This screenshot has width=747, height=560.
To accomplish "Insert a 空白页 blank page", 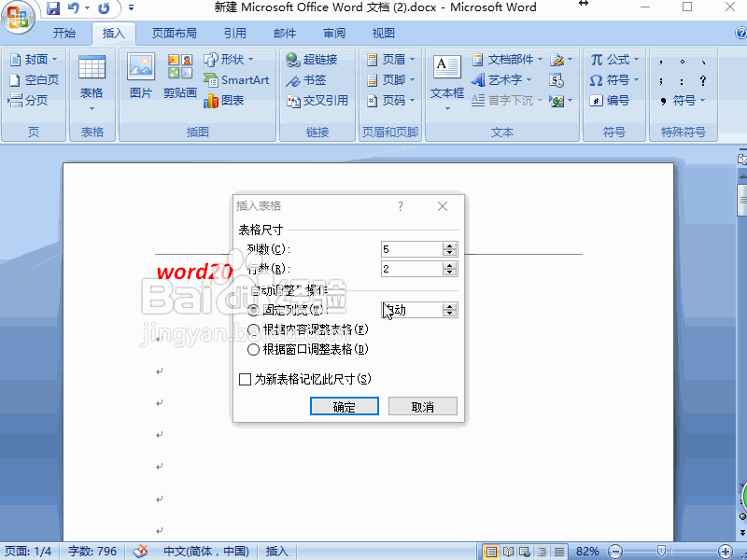I will pos(34,80).
